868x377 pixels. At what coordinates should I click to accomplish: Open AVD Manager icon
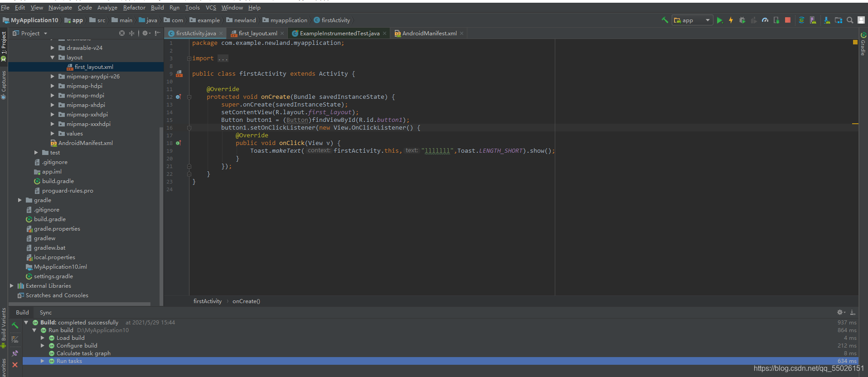coord(813,20)
